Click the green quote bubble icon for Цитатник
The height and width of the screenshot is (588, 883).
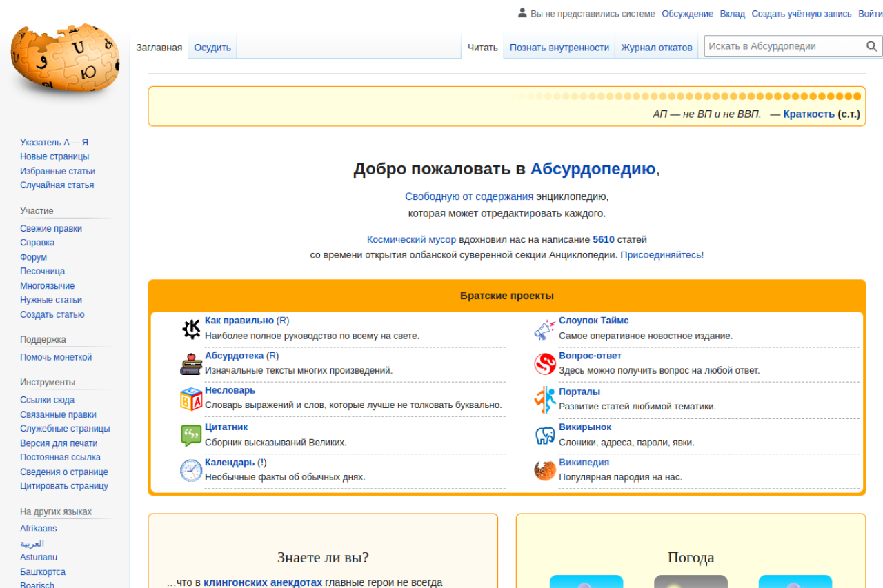[191, 435]
